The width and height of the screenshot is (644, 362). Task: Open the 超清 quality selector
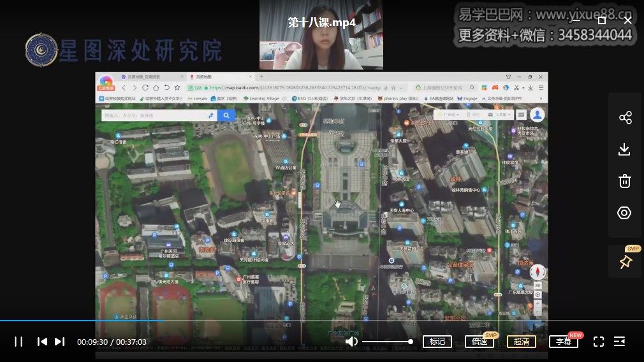click(x=521, y=342)
